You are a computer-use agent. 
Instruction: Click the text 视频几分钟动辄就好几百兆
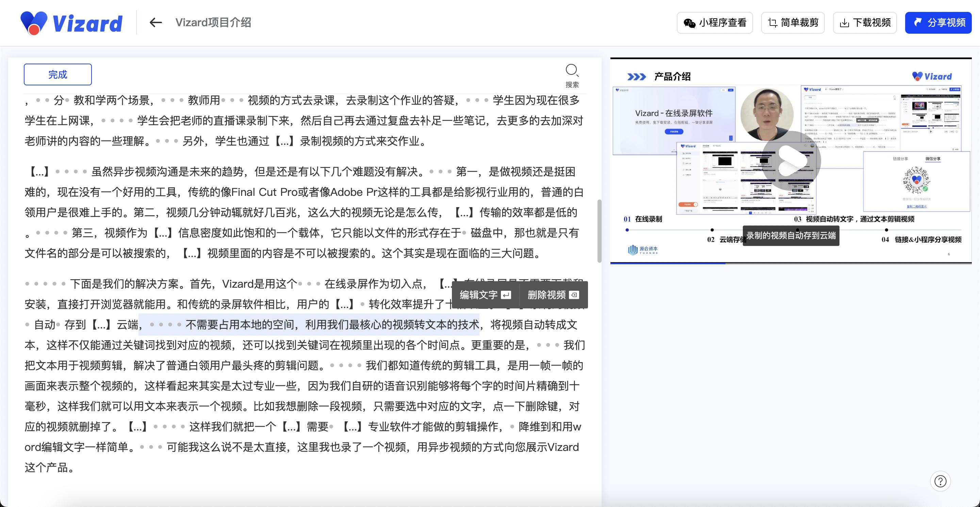[231, 213]
